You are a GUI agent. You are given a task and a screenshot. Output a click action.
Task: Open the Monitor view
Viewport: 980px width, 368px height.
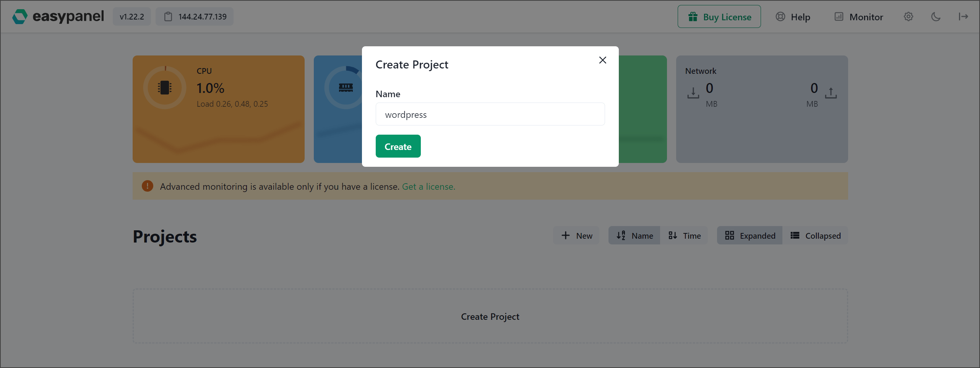[858, 17]
